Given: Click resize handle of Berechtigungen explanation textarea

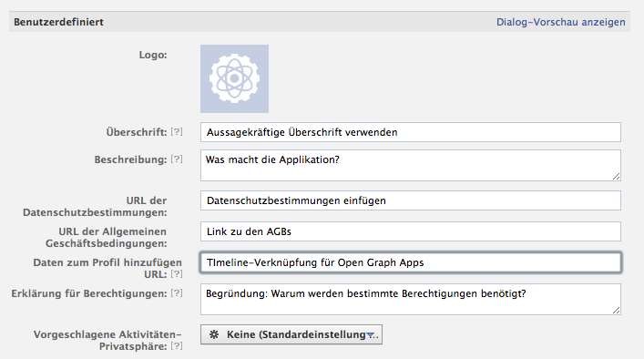Looking at the screenshot, I should [616, 311].
